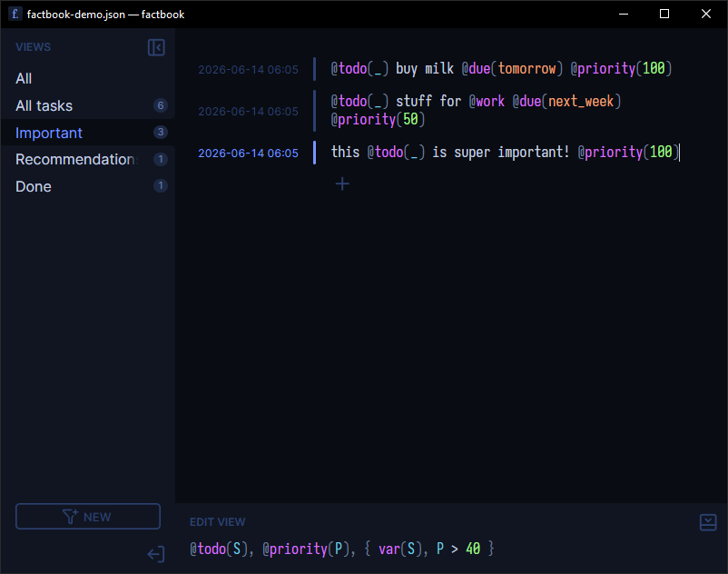Image resolution: width=728 pixels, height=574 pixels.
Task: Click var(S) in the query
Action: tap(399, 549)
